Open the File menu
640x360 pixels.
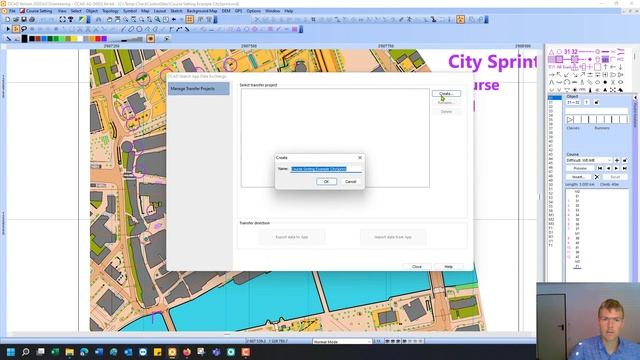pyautogui.click(x=13, y=11)
